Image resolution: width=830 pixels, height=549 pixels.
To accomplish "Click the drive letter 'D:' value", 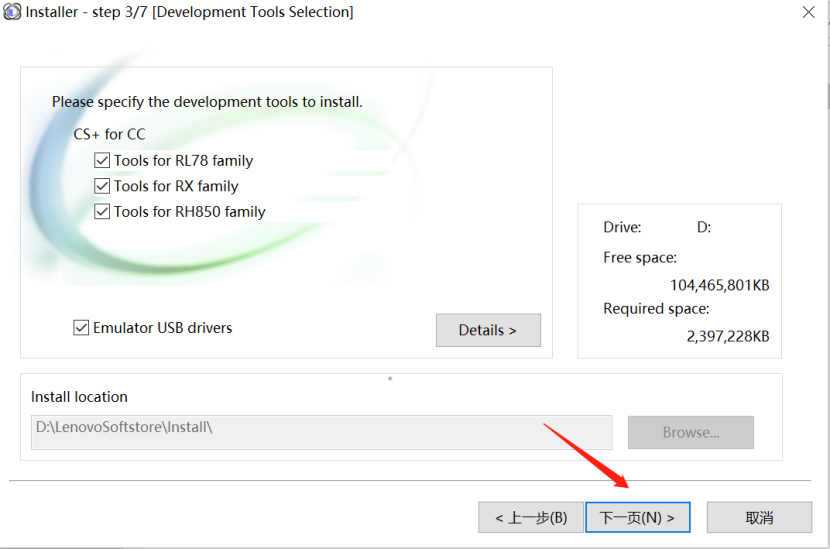I will (x=703, y=228).
